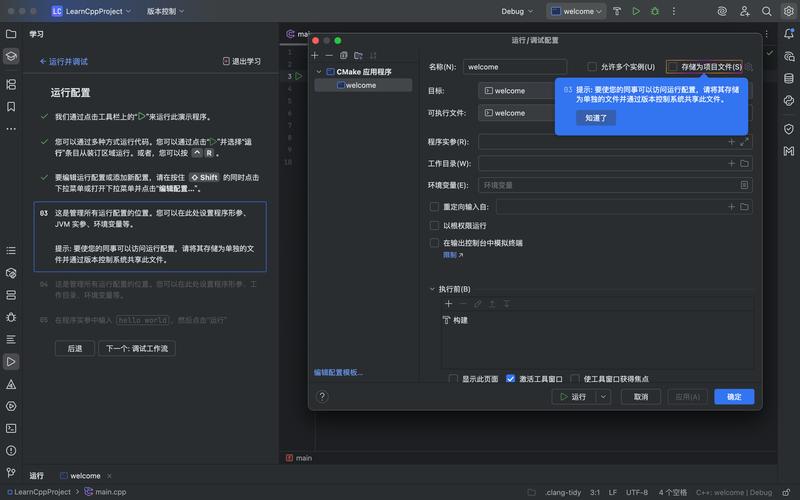Screen dimensions: 800x500
Task: Go back via 运行并调试 link
Action: point(64,61)
